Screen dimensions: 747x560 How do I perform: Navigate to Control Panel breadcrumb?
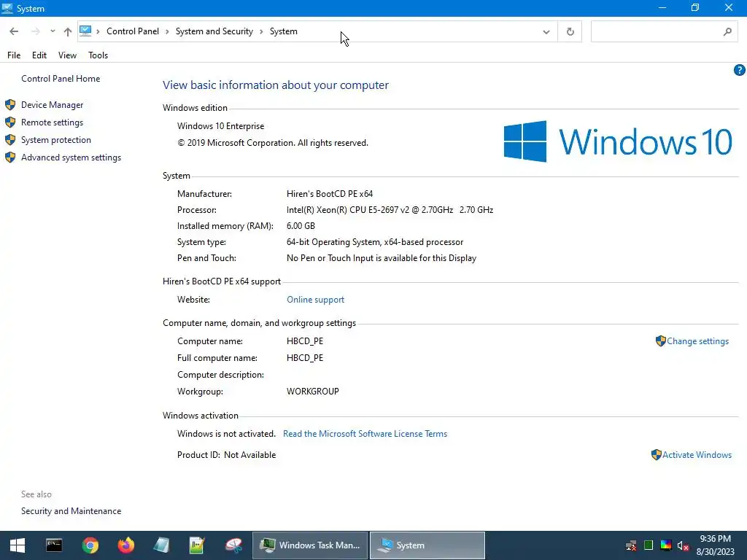coord(133,31)
